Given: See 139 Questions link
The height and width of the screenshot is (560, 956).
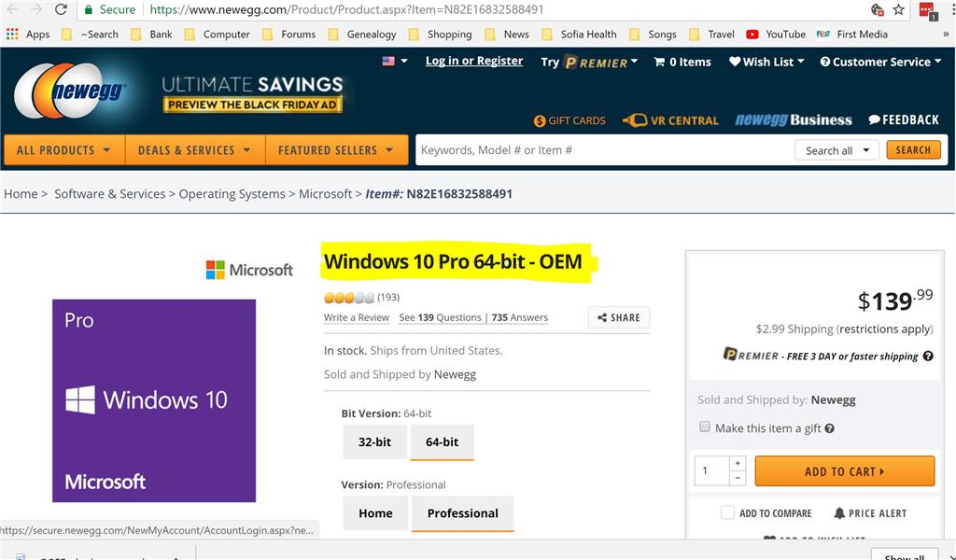Looking at the screenshot, I should click(441, 317).
